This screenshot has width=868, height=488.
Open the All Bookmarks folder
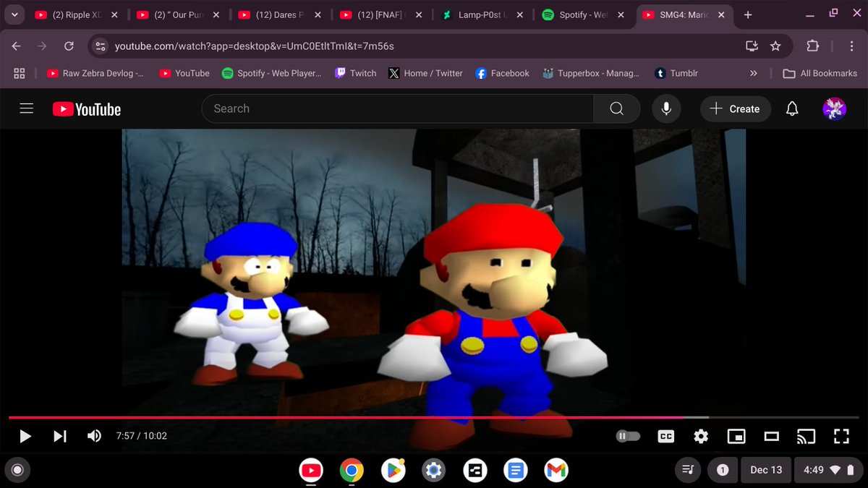[x=820, y=73]
